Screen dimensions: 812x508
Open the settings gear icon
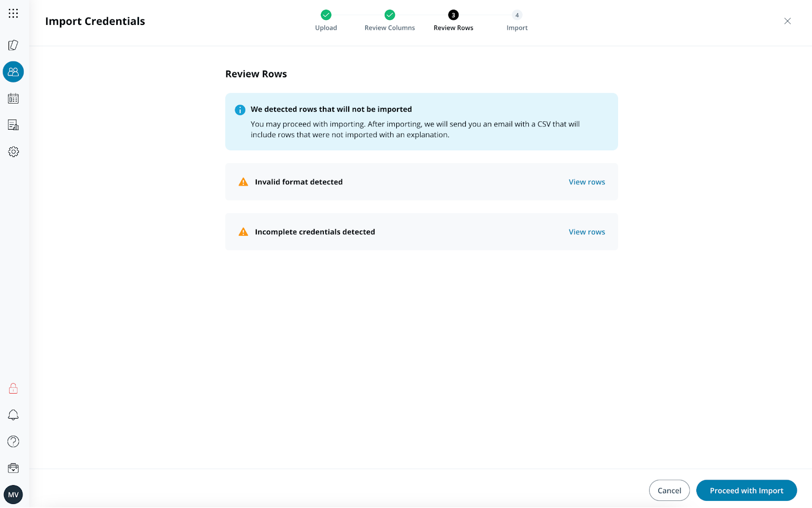(x=13, y=152)
